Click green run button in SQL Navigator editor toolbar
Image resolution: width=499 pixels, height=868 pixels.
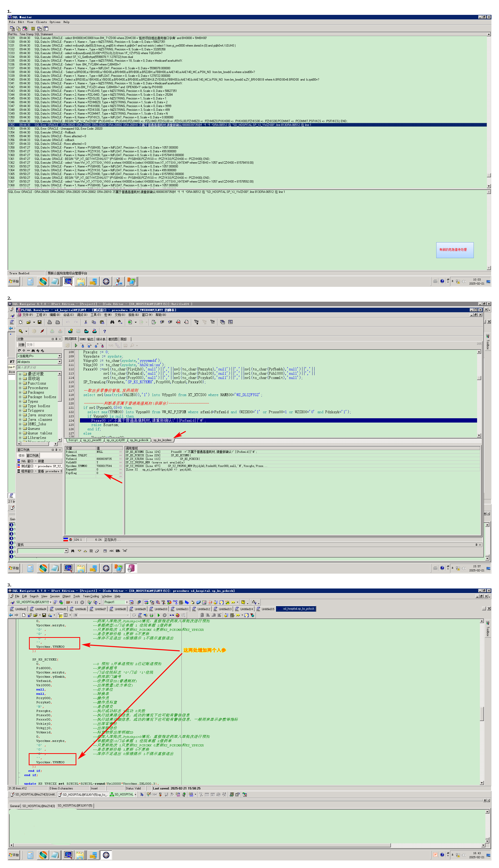click(x=158, y=615)
